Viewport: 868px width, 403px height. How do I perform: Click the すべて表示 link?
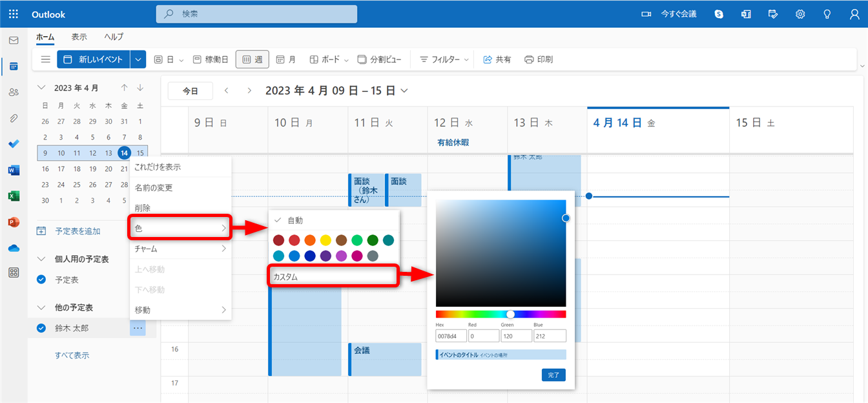click(72, 355)
